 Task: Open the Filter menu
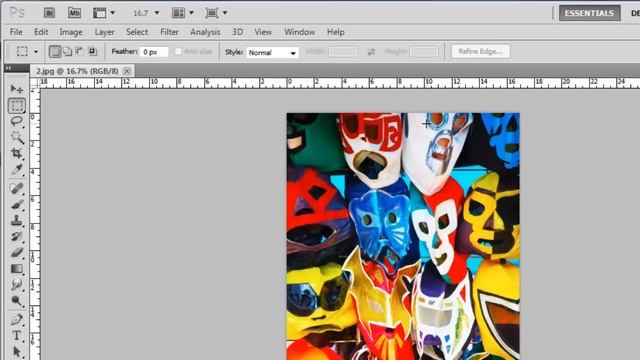point(169,32)
